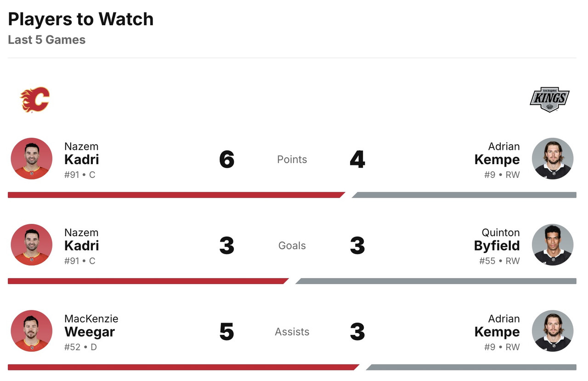Select Nazem Kadri's photo in Goals row

(x=31, y=245)
